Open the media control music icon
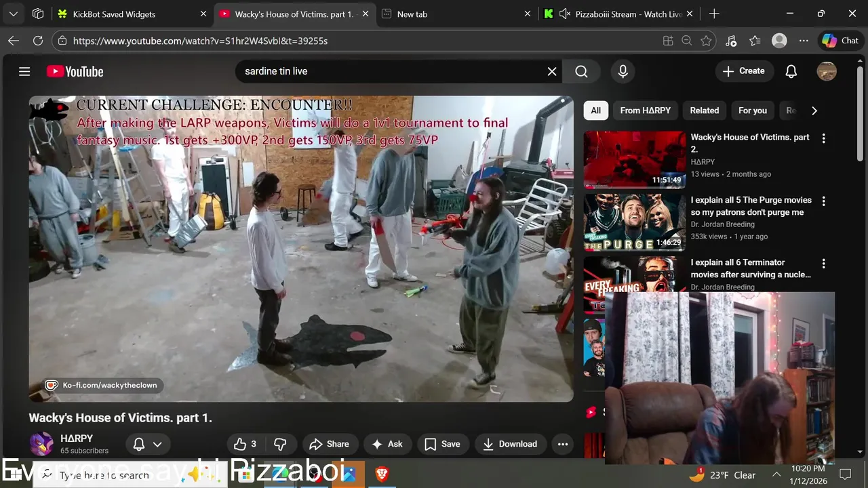 (x=731, y=41)
